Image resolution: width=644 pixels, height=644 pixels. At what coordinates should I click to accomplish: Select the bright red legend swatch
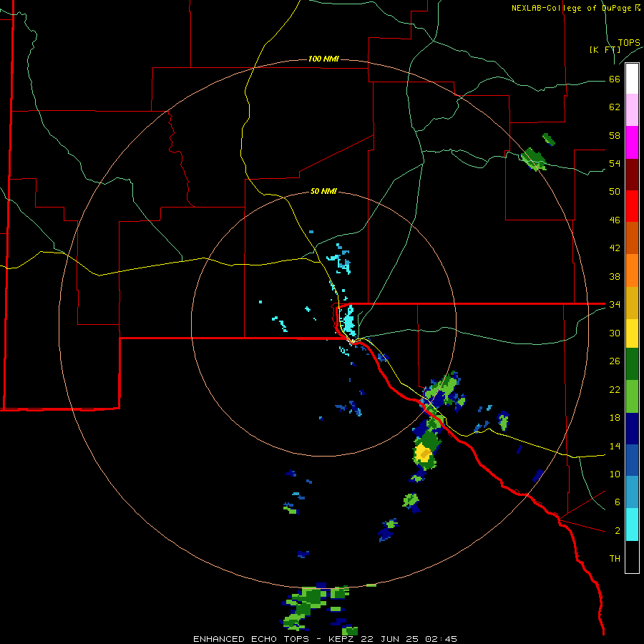[x=632, y=206]
